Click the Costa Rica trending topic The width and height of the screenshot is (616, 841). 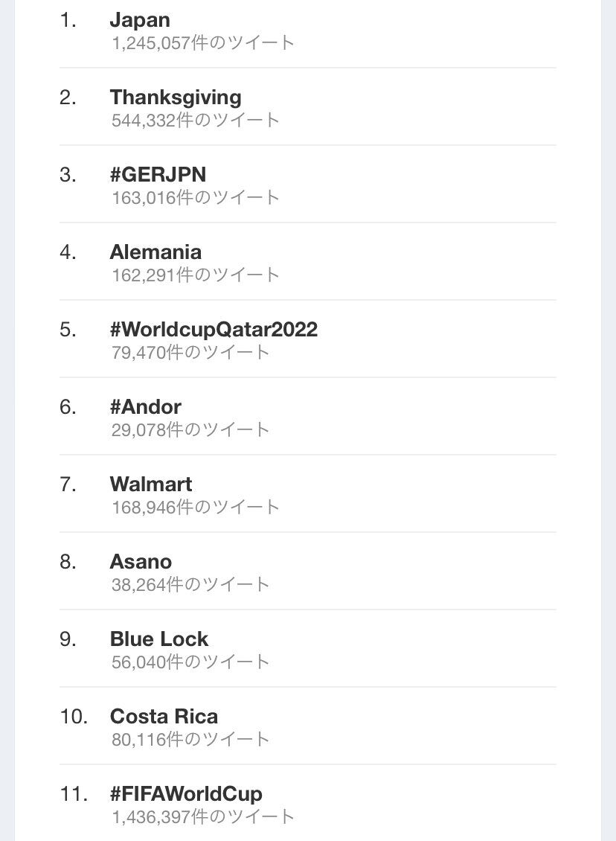164,717
